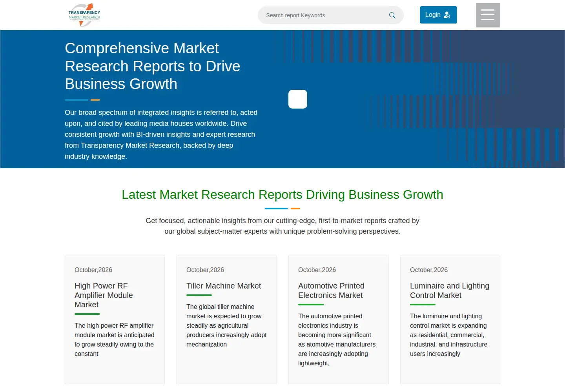Click the white square in hero banner
The image size is (565, 392).
point(298,99)
